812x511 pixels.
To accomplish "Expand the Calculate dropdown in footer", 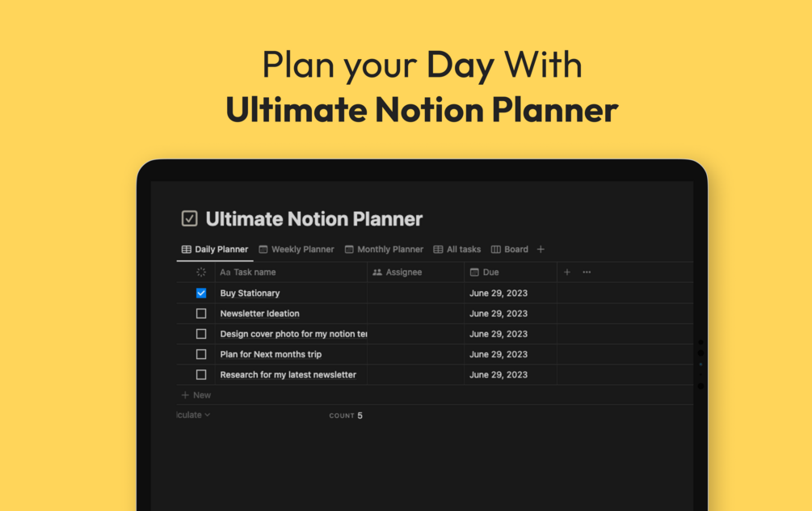I will (194, 415).
